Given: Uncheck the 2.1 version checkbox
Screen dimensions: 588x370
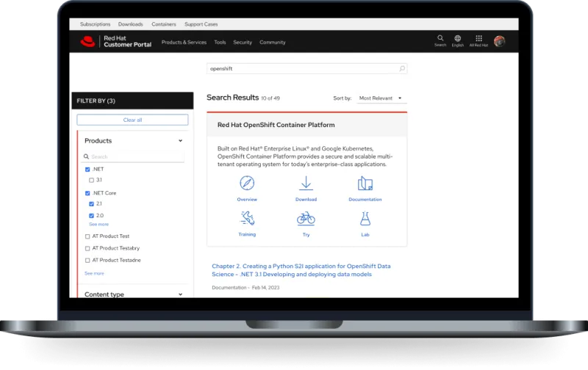Looking at the screenshot, I should (x=91, y=204).
